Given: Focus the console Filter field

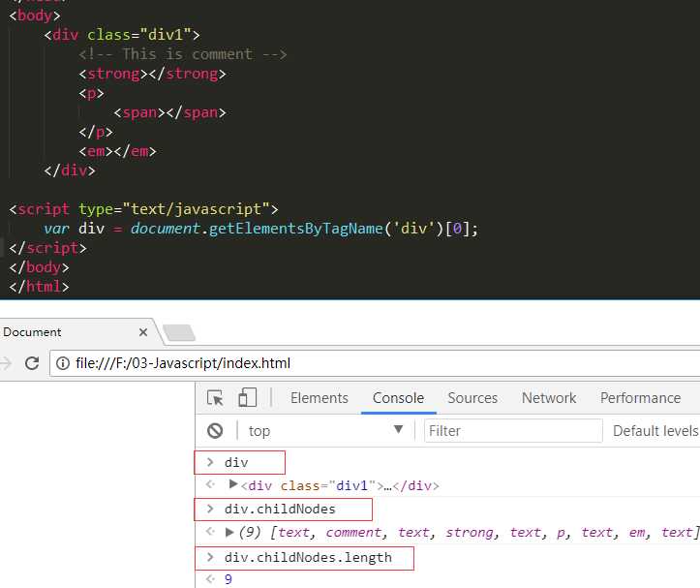Looking at the screenshot, I should pyautogui.click(x=513, y=431).
